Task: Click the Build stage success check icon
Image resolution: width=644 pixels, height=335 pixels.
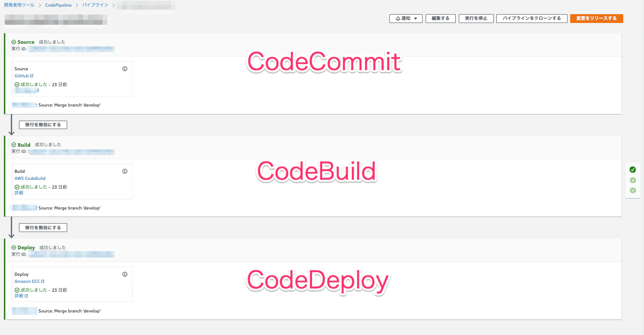Action: 14,145
